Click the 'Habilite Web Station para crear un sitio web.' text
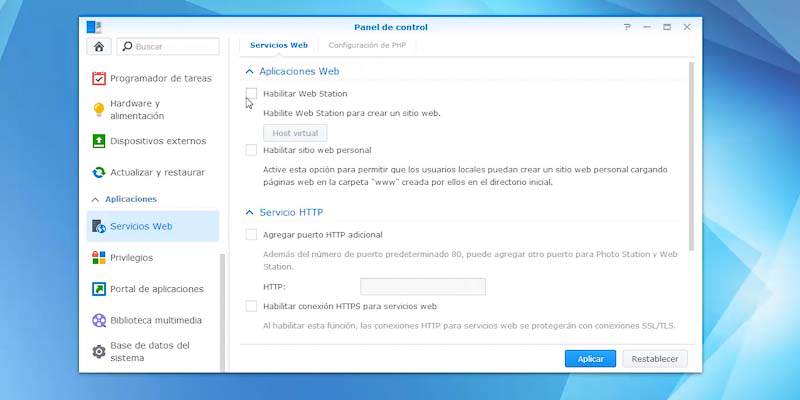800x400 pixels. (352, 113)
